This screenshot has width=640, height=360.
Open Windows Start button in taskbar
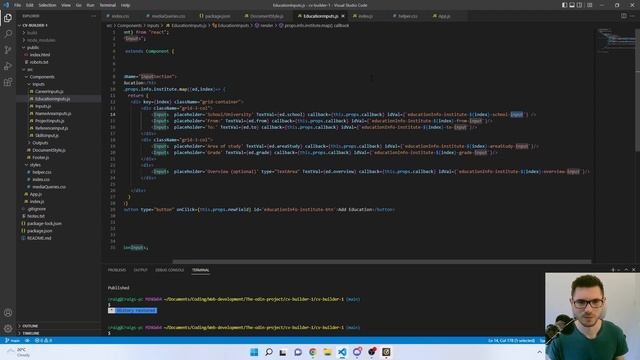coord(254,352)
